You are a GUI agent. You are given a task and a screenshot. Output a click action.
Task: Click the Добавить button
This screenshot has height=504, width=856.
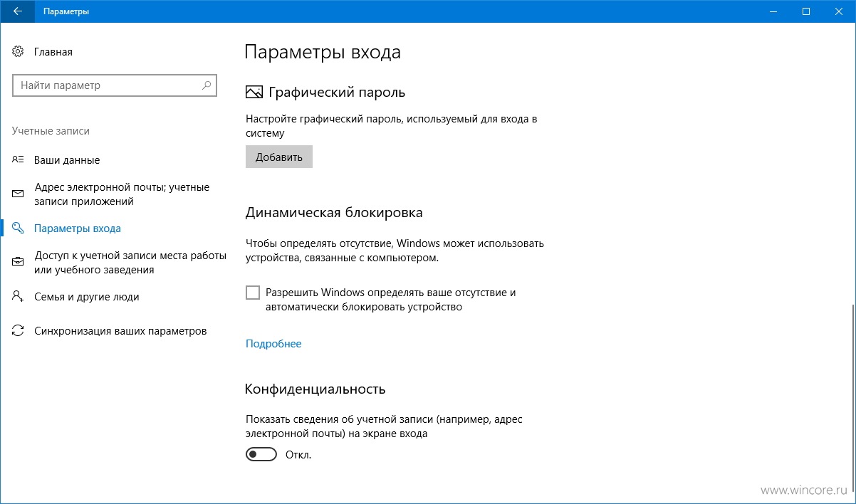[x=279, y=157]
